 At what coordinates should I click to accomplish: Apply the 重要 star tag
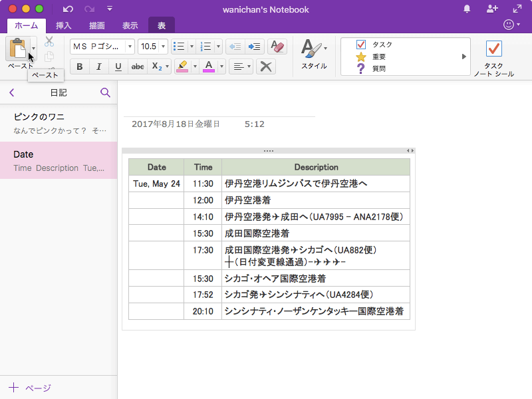pos(361,57)
